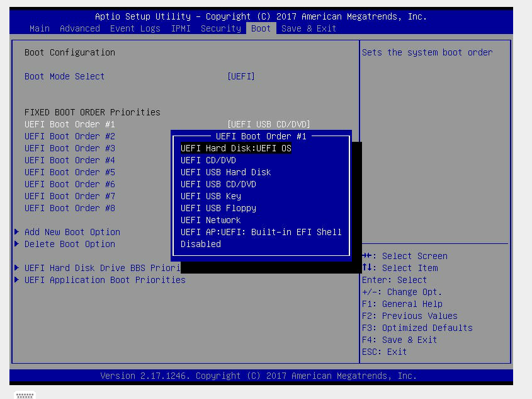Select UEFI Boot Order #3
Screen dimensions: 532x399
click(x=69, y=148)
